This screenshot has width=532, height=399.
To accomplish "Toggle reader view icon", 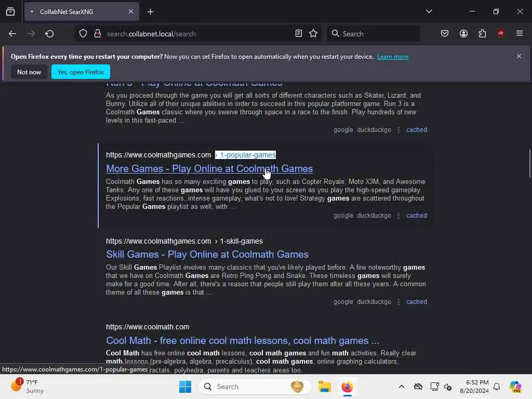I will point(299,34).
